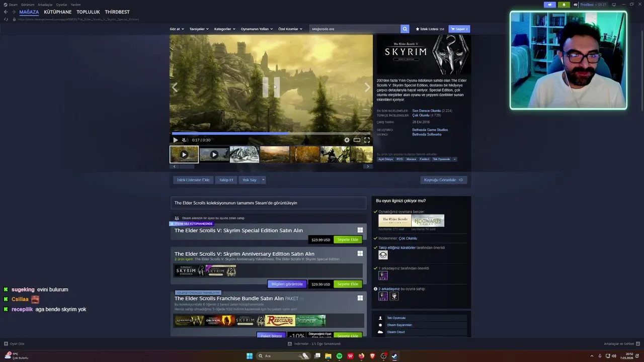The width and height of the screenshot is (644, 362).
Task: Show the next media with right arrow
Action: pyautogui.click(x=367, y=87)
